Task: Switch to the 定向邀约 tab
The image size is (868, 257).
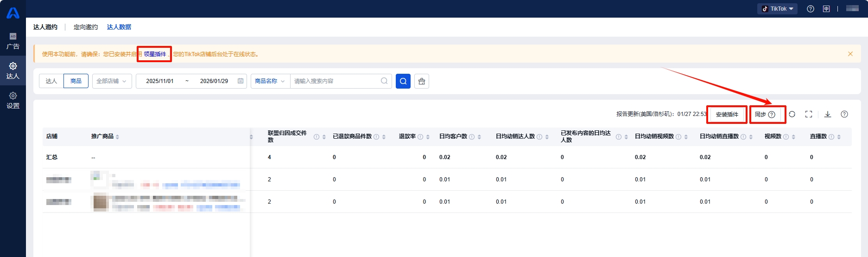Action: 86,27
